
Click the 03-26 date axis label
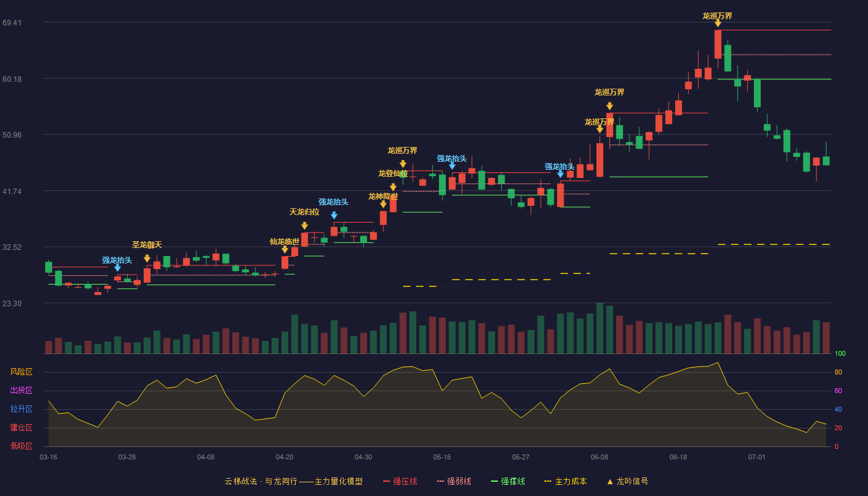[x=127, y=457]
